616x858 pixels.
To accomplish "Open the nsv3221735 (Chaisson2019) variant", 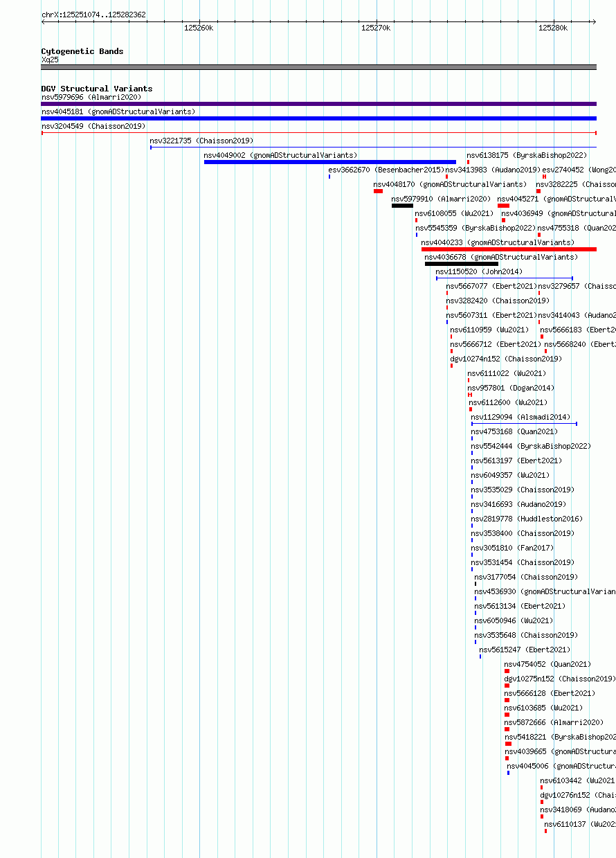I will [201, 141].
